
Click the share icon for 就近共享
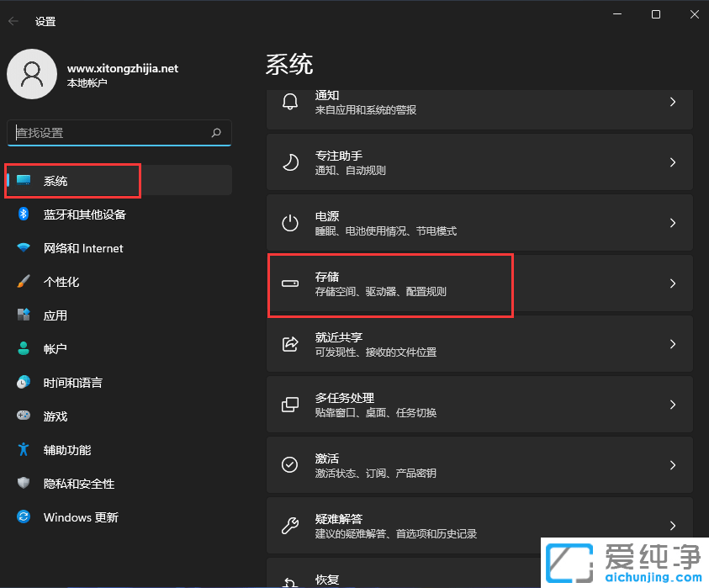[290, 344]
